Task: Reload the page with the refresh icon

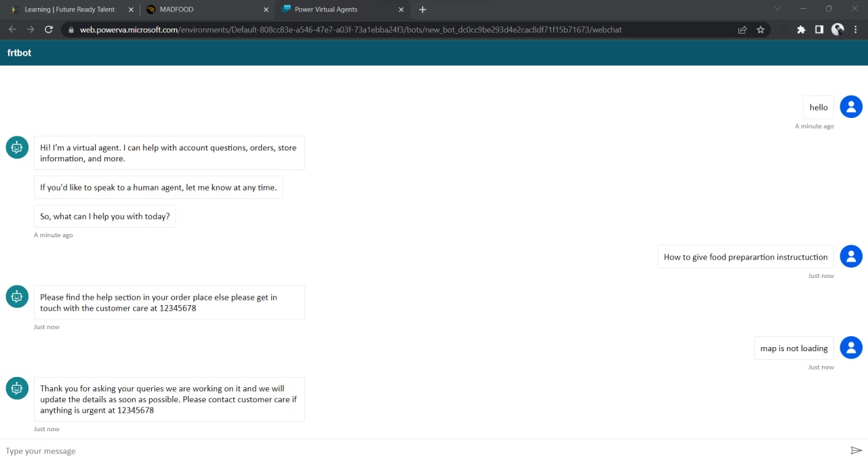Action: tap(47, 29)
